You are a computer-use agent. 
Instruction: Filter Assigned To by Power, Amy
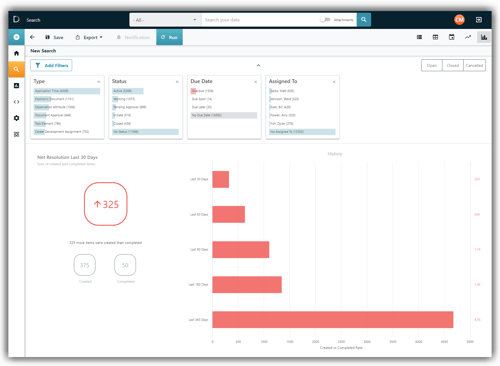point(302,115)
